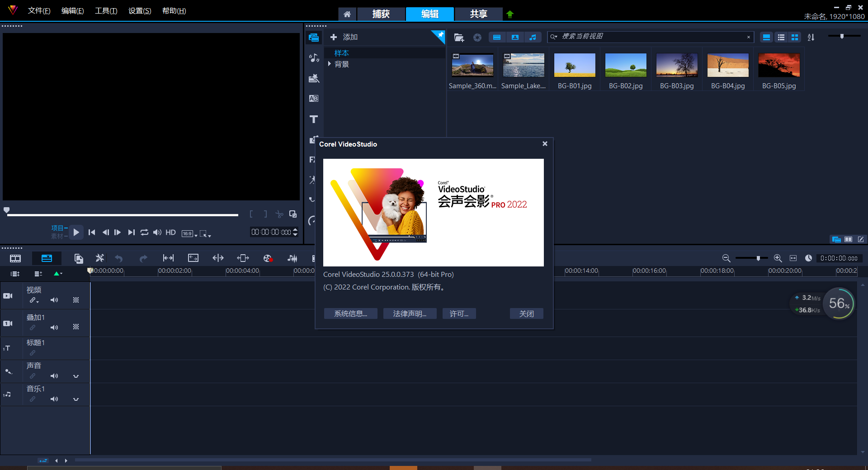
Task: Switch to Storyboard View icon
Action: click(x=15, y=258)
